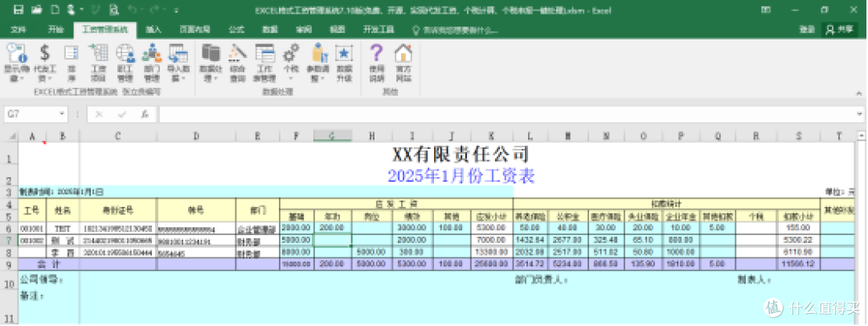This screenshot has height=326, width=868.
Task: Open the 文件 File tab
Action: 18,30
